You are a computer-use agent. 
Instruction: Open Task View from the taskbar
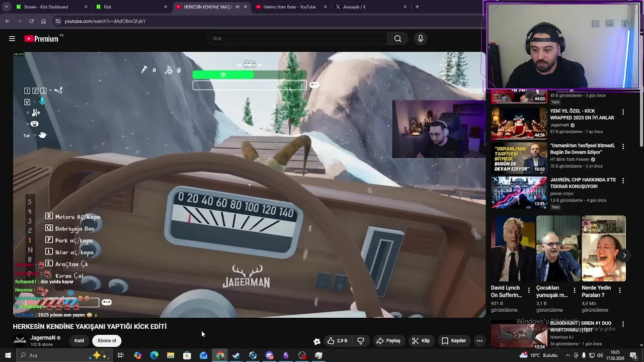pos(121,355)
